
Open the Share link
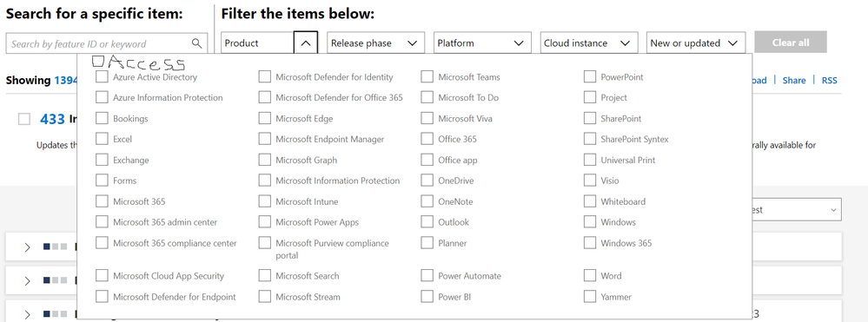794,80
